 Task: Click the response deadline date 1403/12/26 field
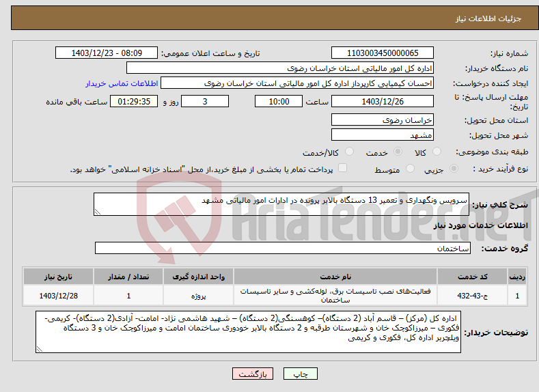[x=383, y=101]
